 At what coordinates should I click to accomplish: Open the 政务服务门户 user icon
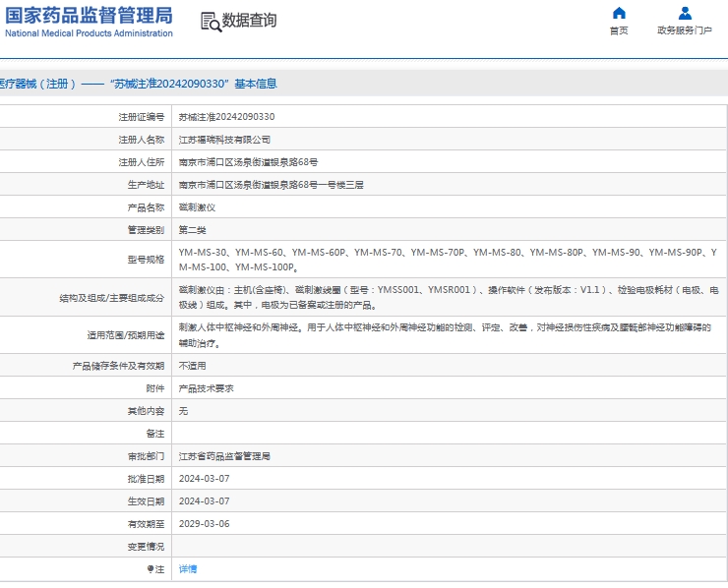685,13
